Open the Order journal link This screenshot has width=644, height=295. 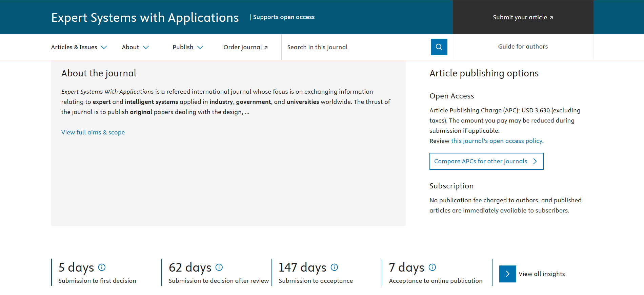246,47
